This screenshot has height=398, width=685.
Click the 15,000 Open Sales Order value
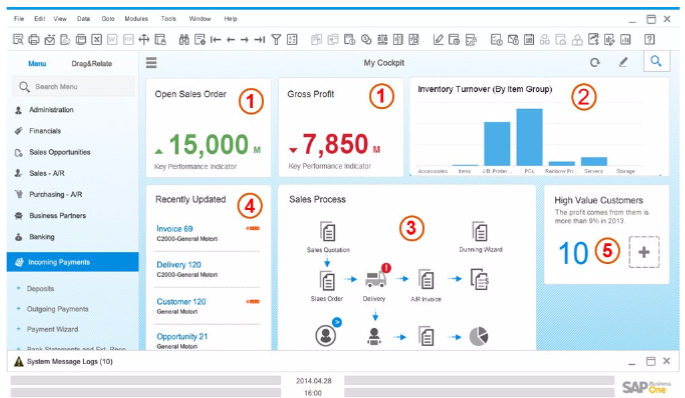pos(208,144)
